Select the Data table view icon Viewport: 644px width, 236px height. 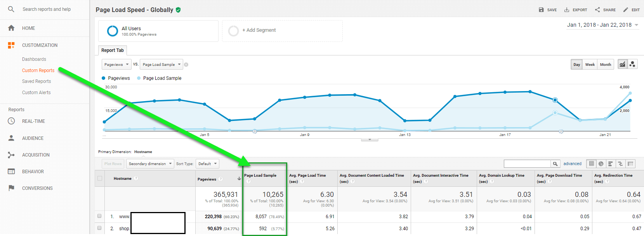(592, 164)
